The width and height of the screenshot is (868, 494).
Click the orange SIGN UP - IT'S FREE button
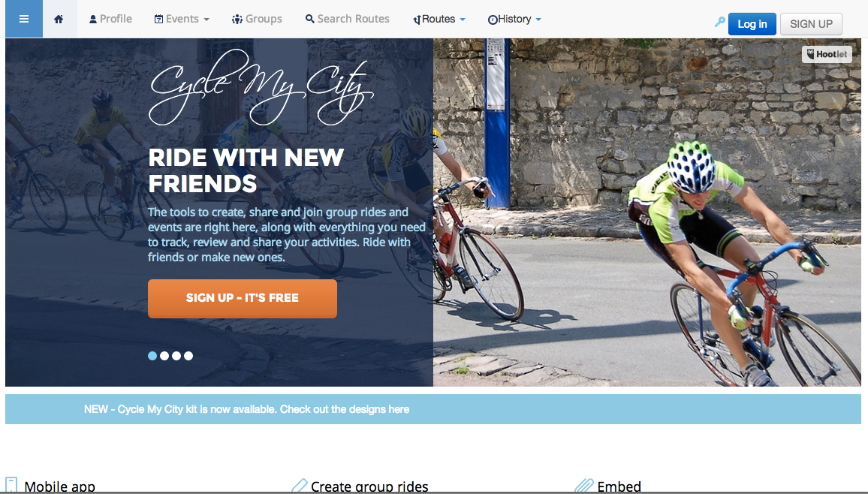(243, 298)
